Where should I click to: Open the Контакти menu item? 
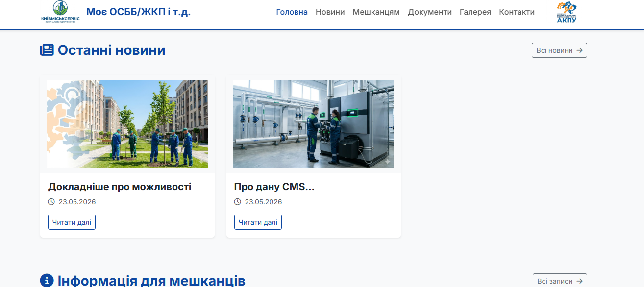[517, 12]
